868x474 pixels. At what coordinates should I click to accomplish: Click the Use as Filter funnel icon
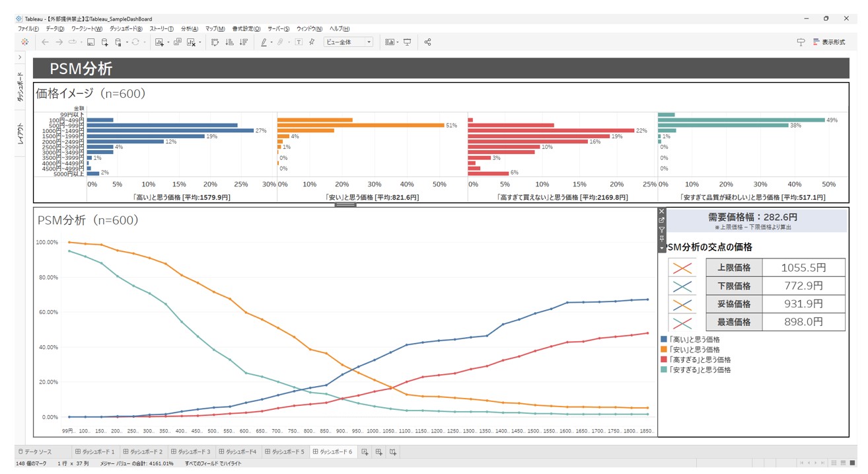pyautogui.click(x=662, y=230)
